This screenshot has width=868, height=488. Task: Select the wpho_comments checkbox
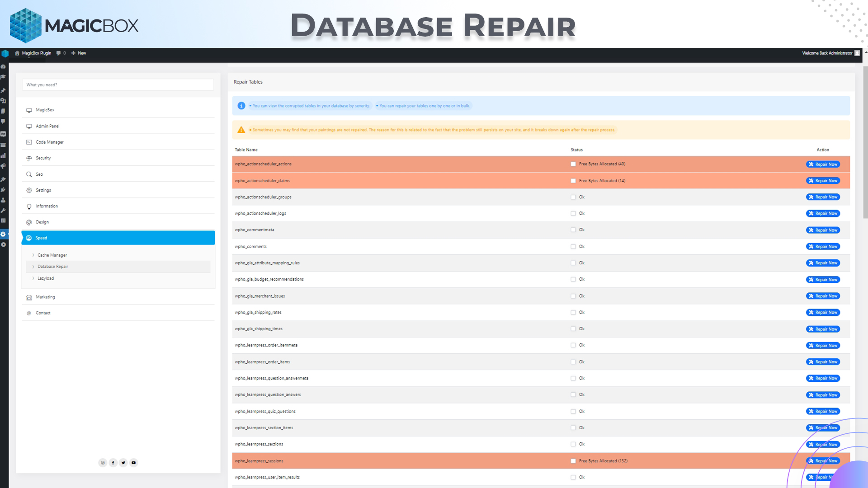pos(573,247)
